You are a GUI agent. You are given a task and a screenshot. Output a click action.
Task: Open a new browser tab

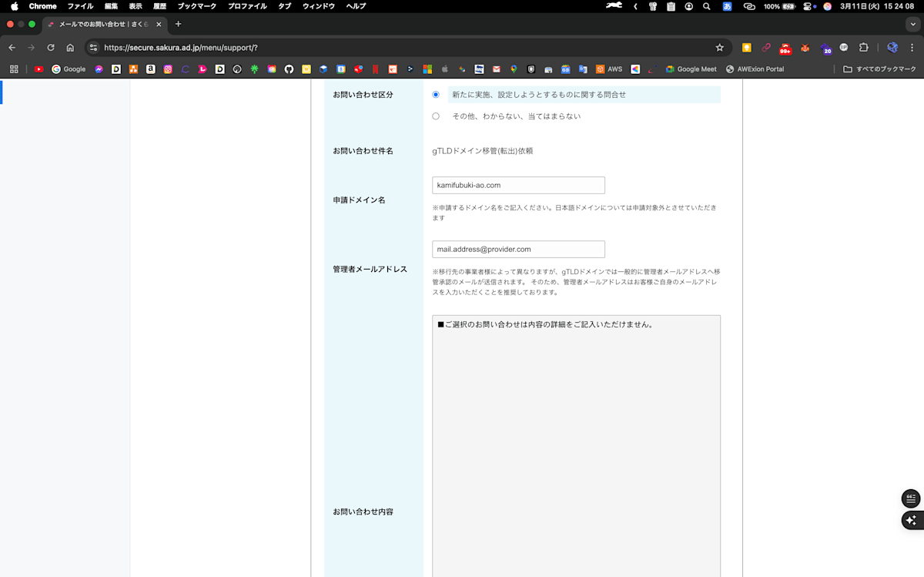[x=179, y=24]
